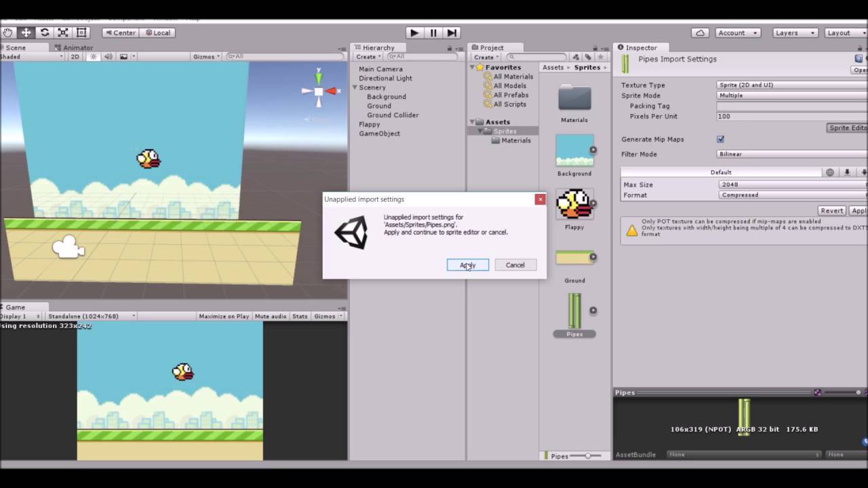This screenshot has height=488, width=868.
Task: Expand the Ground sprite sub-assets arrow
Action: point(593,257)
